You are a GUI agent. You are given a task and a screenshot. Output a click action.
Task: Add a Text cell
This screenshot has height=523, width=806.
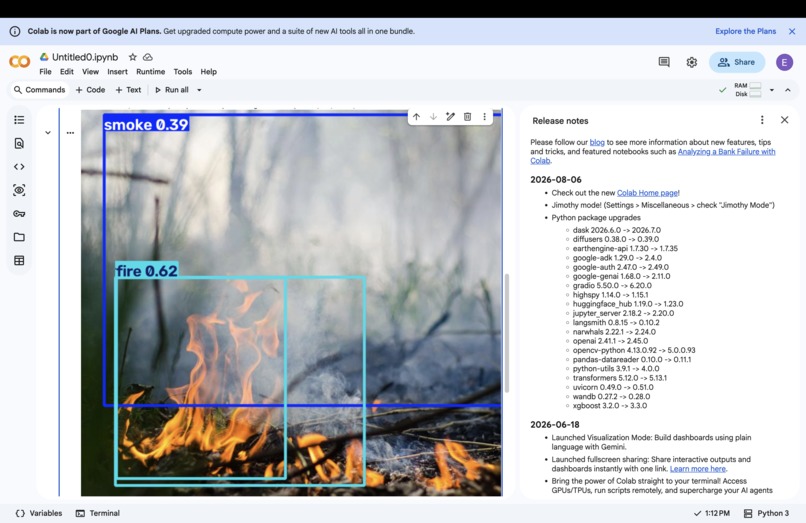tap(128, 90)
